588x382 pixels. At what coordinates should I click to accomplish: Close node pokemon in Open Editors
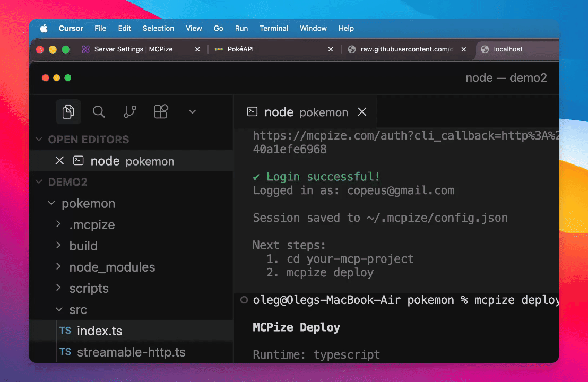[x=59, y=161]
